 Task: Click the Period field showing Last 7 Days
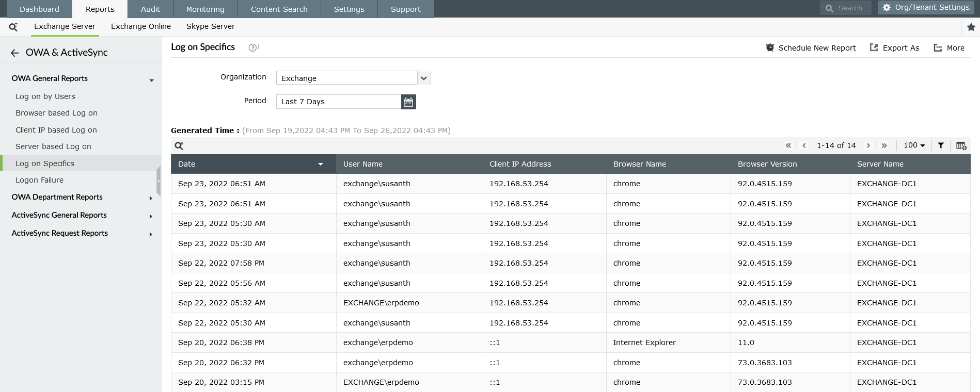pos(339,102)
